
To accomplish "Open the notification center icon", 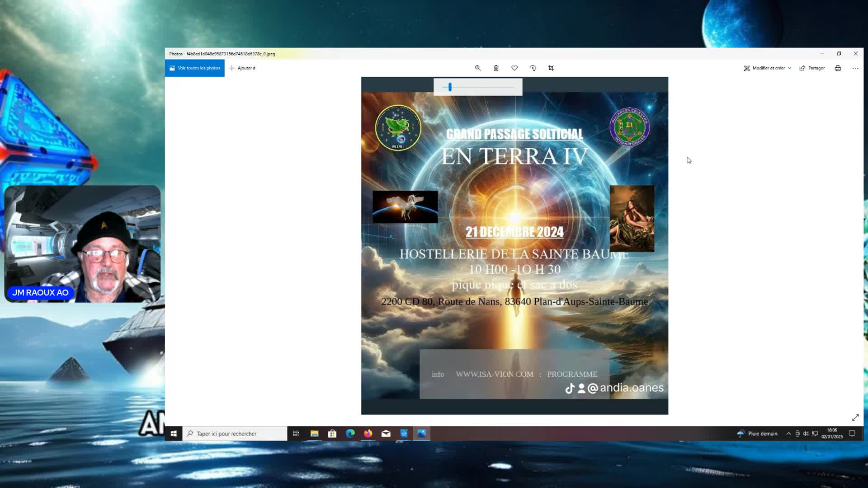I will [852, 433].
